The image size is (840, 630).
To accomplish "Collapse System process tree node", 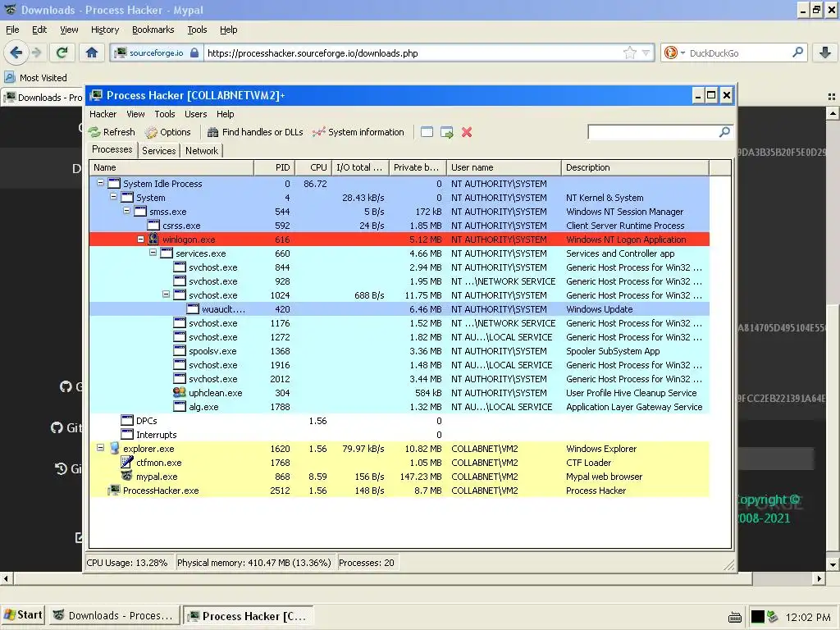I will coord(113,197).
